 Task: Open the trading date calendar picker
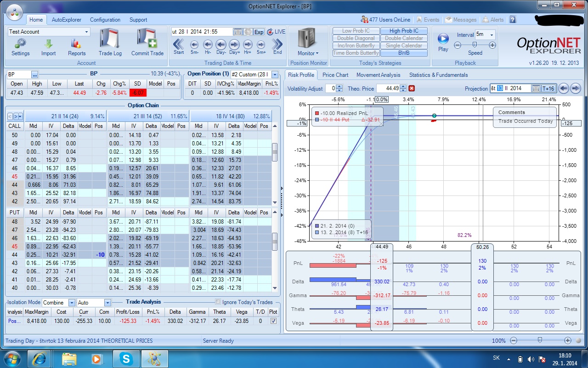(237, 32)
